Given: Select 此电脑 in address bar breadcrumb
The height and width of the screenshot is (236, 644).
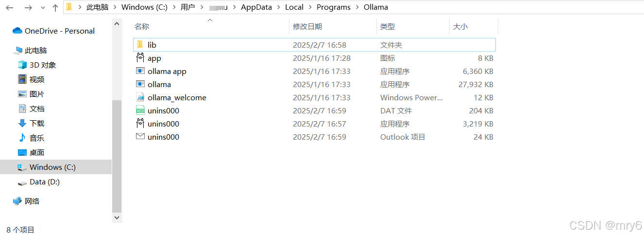Looking at the screenshot, I should click(98, 7).
